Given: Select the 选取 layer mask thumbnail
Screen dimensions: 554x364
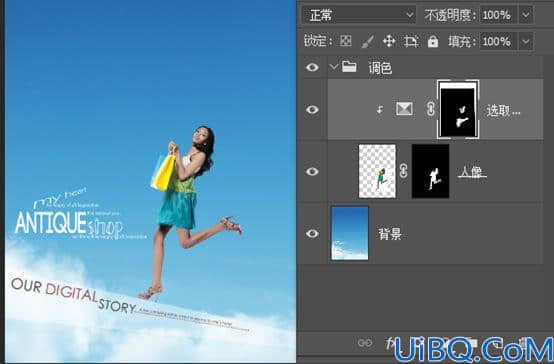Looking at the screenshot, I should 458,109.
